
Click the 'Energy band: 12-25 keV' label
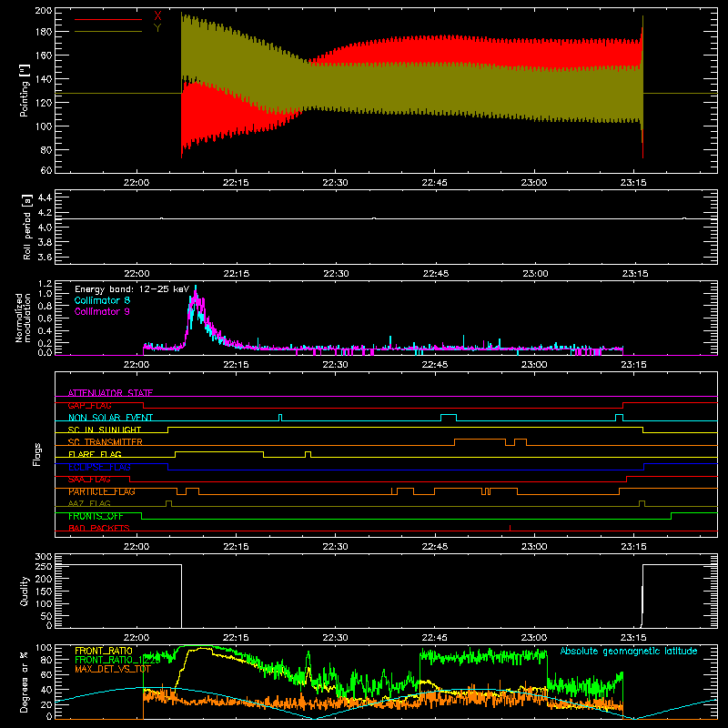[132, 289]
